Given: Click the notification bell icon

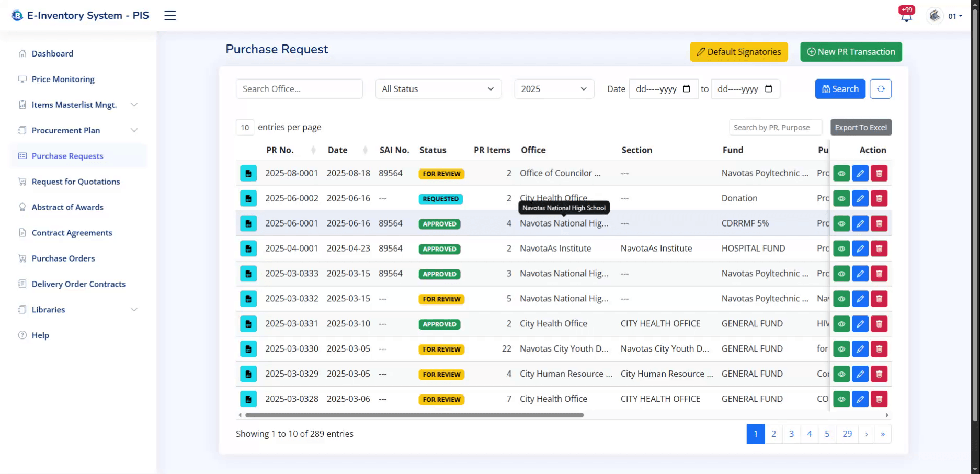Looking at the screenshot, I should click(906, 16).
